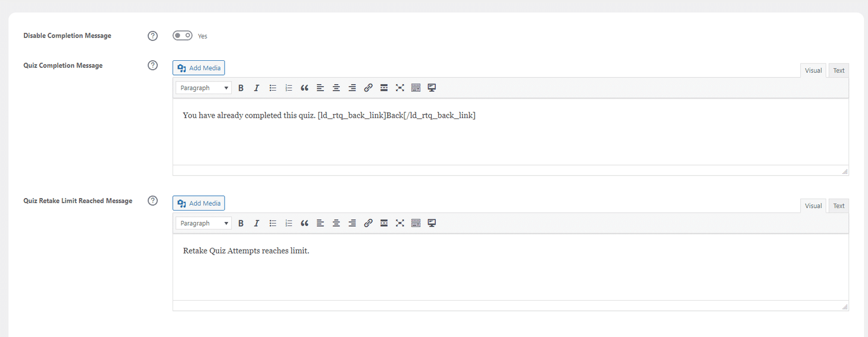The width and height of the screenshot is (868, 337).
Task: Click help icon beside Quiz Completion Message
Action: (153, 65)
